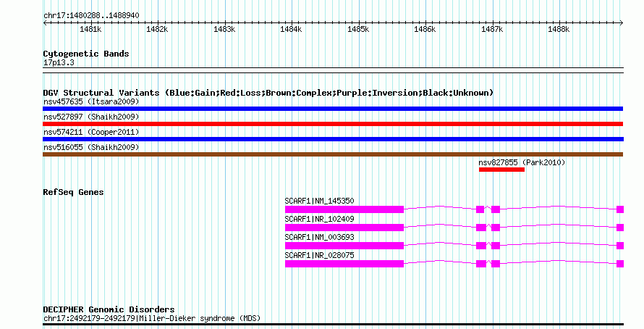Click the 1487k ruler tick label

(492, 30)
